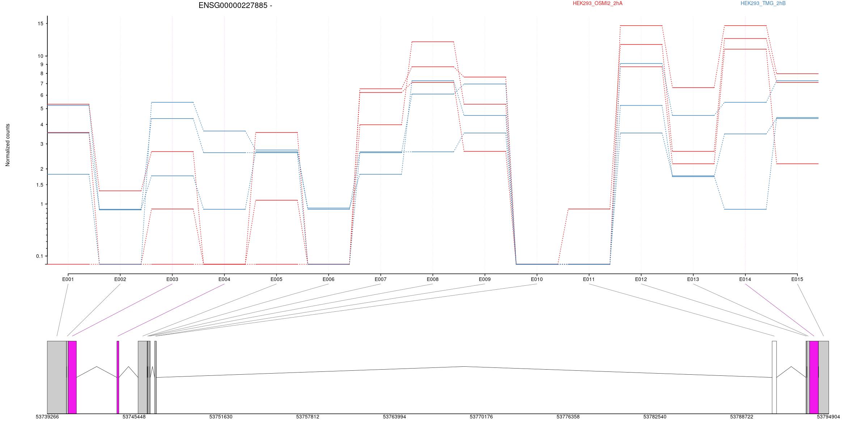Screen dimensions: 868x434
Task: Click exon label E015
Action: click(x=797, y=279)
